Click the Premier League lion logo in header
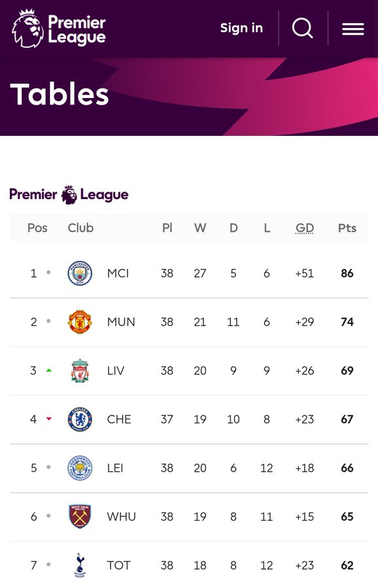 point(27,29)
